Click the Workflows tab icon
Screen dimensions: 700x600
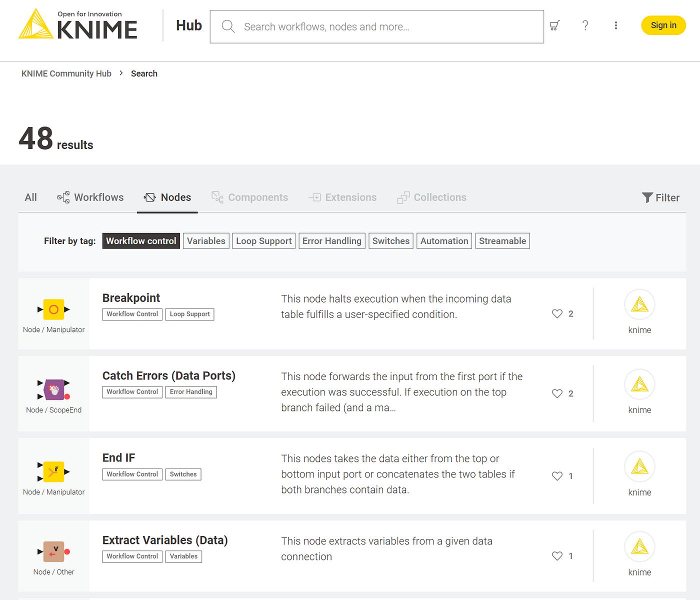tap(63, 197)
